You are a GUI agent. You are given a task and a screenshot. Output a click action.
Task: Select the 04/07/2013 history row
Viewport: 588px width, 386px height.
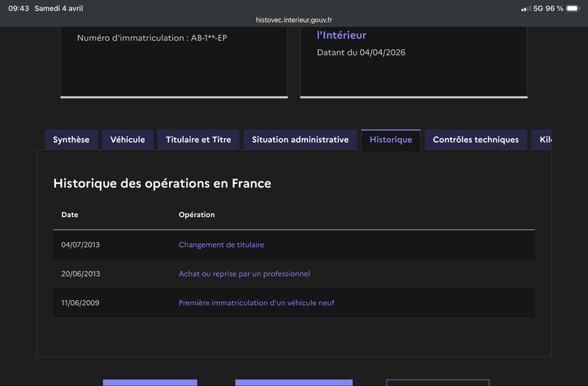click(x=294, y=245)
